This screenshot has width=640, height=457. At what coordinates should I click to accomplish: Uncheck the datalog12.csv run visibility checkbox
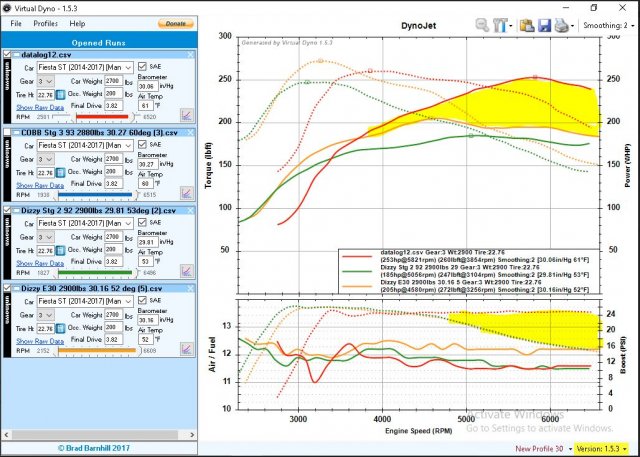tap(7, 55)
